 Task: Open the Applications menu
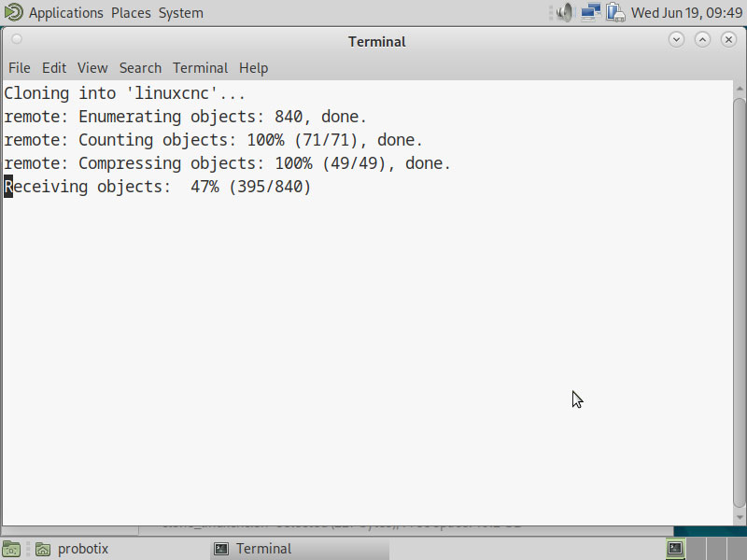[65, 13]
